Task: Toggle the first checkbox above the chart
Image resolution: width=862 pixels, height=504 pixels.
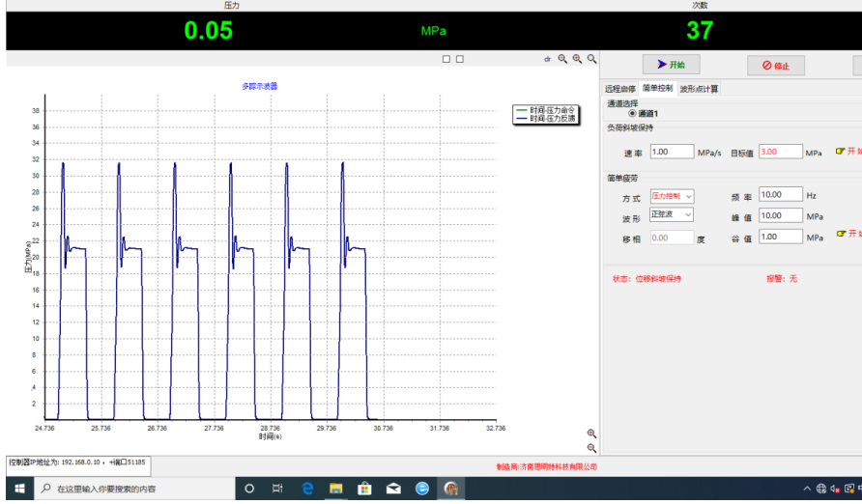Action: pos(446,59)
